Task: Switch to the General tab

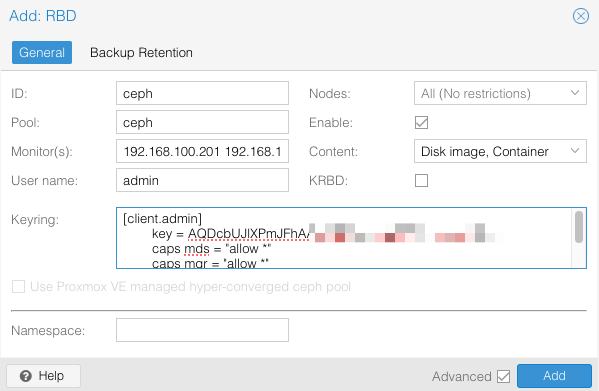Action: [42, 52]
